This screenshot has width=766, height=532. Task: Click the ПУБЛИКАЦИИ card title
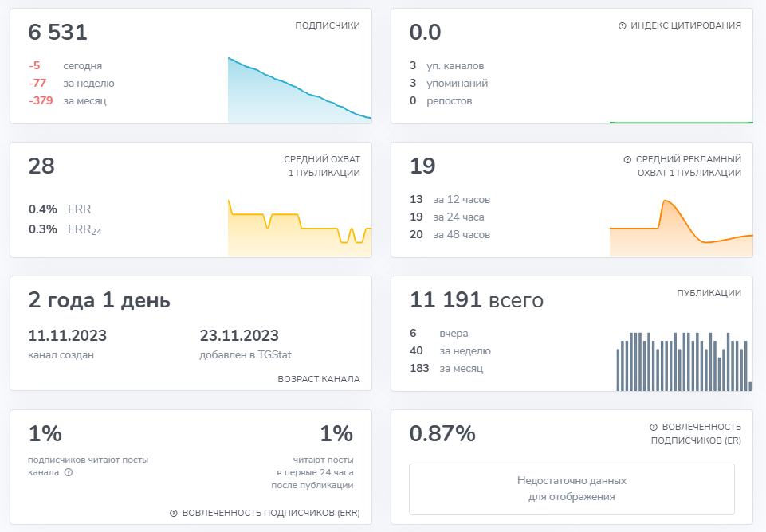708,293
